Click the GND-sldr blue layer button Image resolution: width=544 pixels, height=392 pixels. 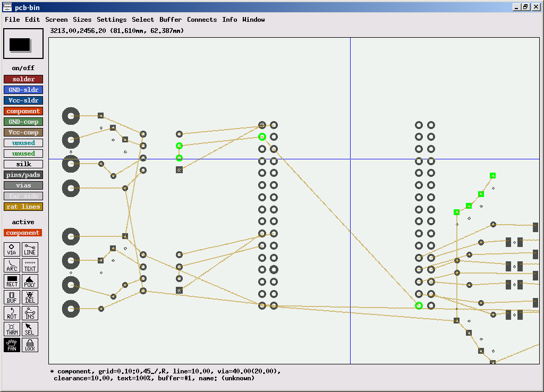click(x=23, y=90)
